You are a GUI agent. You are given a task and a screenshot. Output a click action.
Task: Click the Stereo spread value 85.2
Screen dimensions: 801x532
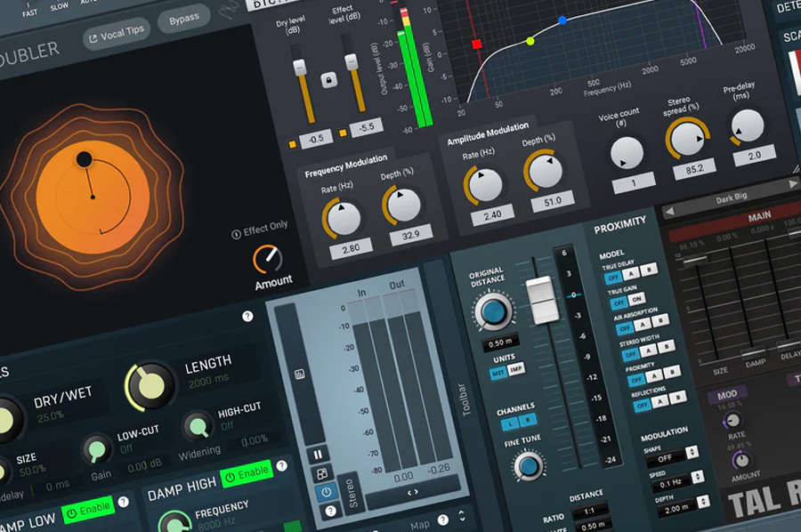tap(694, 169)
